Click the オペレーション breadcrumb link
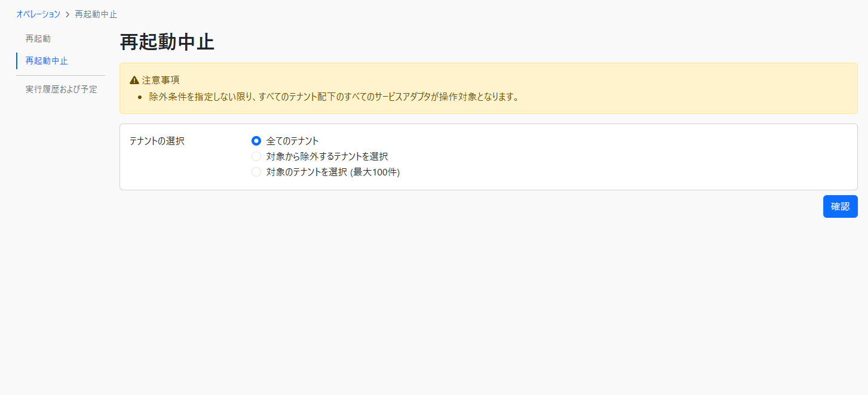868x395 pixels. (38, 14)
